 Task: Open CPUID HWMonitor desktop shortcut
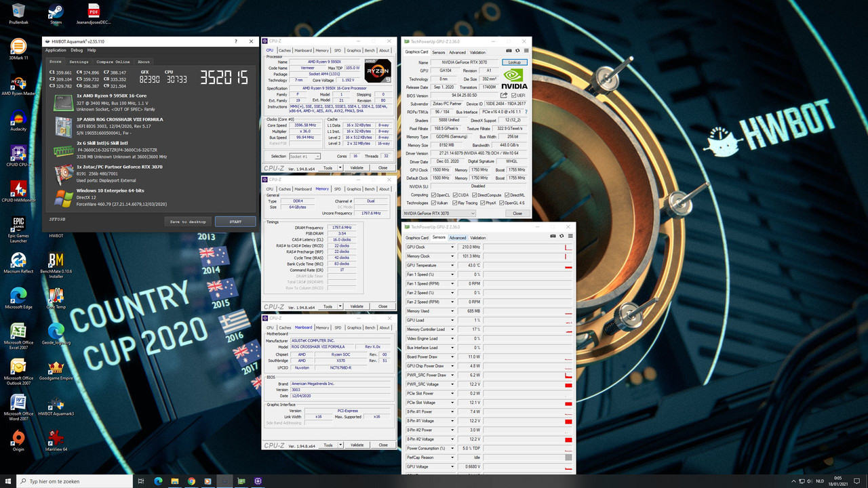tap(18, 190)
